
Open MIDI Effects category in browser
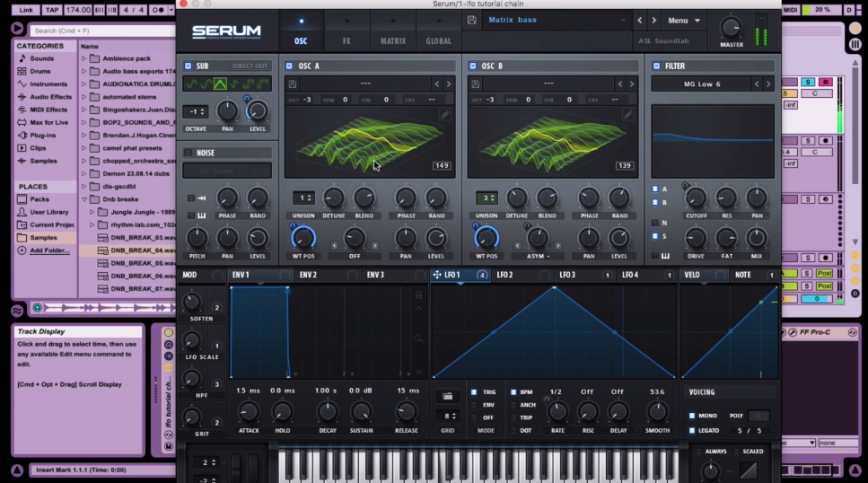click(48, 110)
